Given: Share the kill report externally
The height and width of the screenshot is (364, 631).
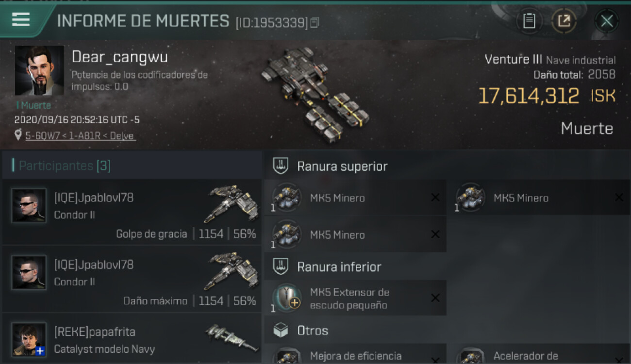Looking at the screenshot, I should coord(564,21).
